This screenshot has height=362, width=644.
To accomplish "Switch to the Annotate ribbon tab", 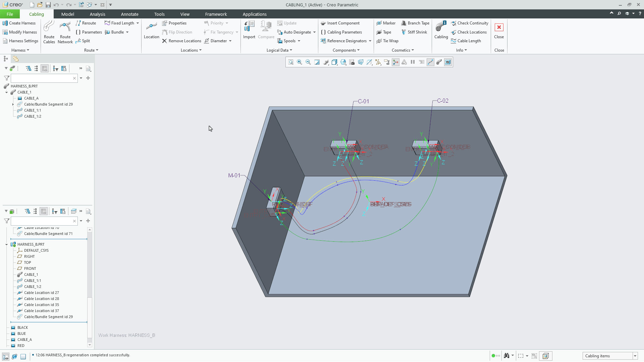I will pos(129,14).
